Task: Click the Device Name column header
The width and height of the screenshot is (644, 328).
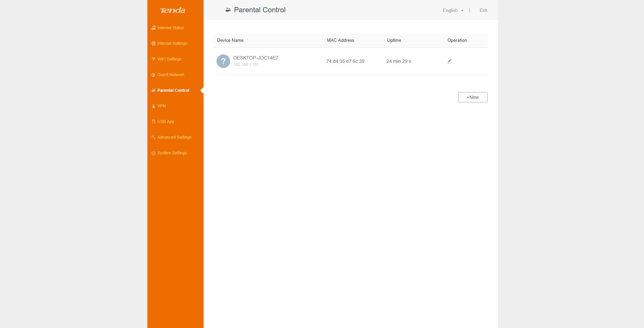Action: click(230, 40)
